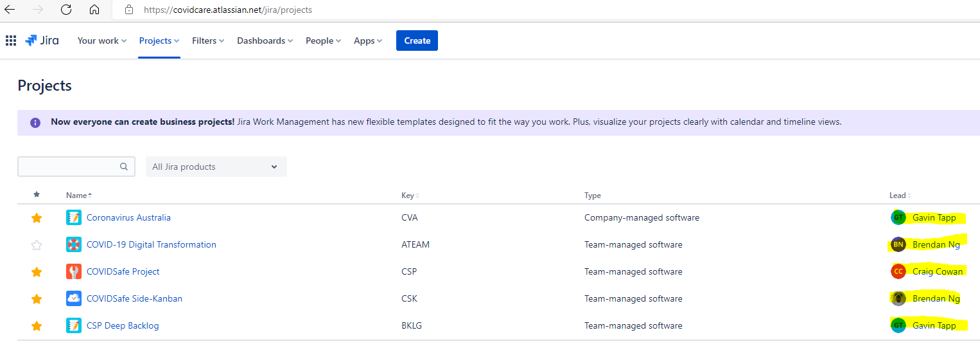Reload the page with refresh icon
The height and width of the screenshot is (346, 980).
66,10
